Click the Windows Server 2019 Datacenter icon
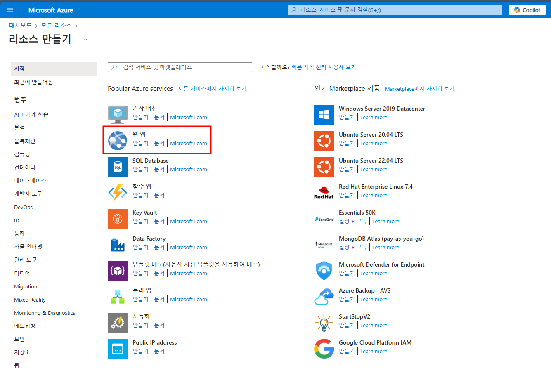551x392 pixels. click(324, 114)
